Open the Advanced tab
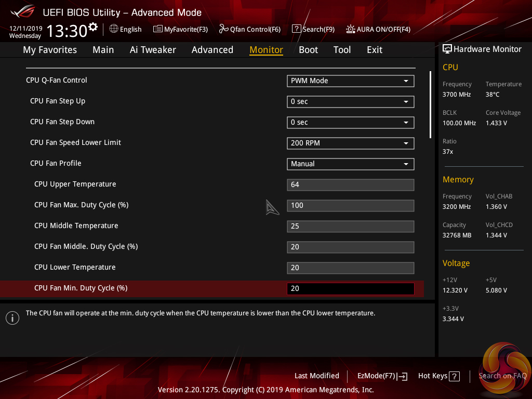Screen dimensions: 532x399 [x=212, y=50]
